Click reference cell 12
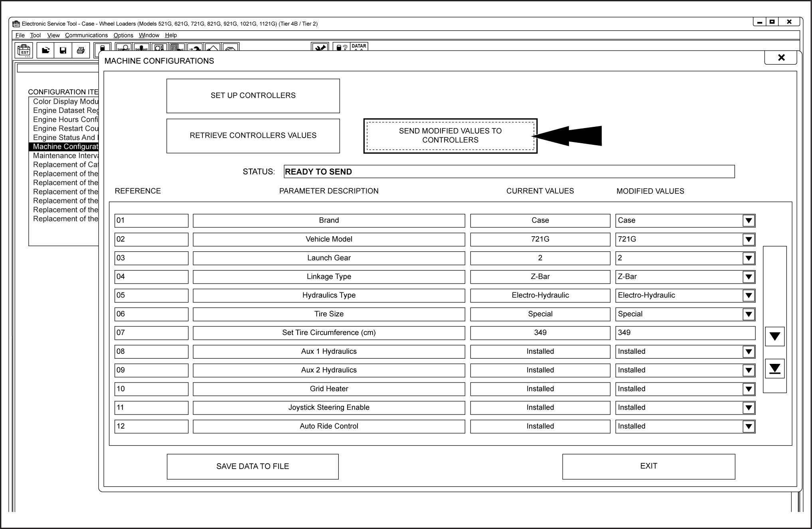 pyautogui.click(x=151, y=426)
